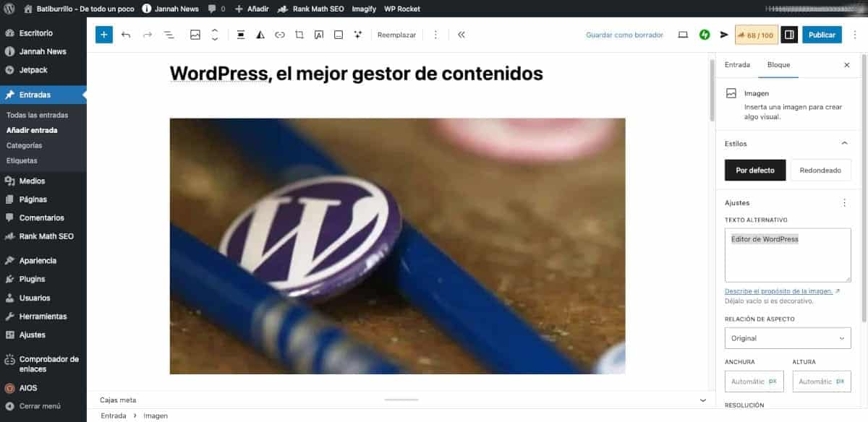Viewport: 868px width, 422px height.
Task: Open block toolbar more options
Action: click(x=435, y=35)
